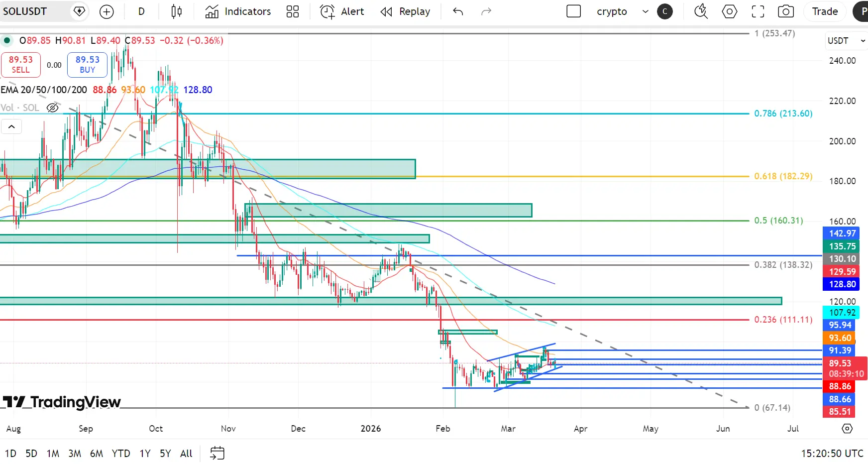The image size is (868, 464).
Task: Open the candlestick chart type menu
Action: point(176,11)
